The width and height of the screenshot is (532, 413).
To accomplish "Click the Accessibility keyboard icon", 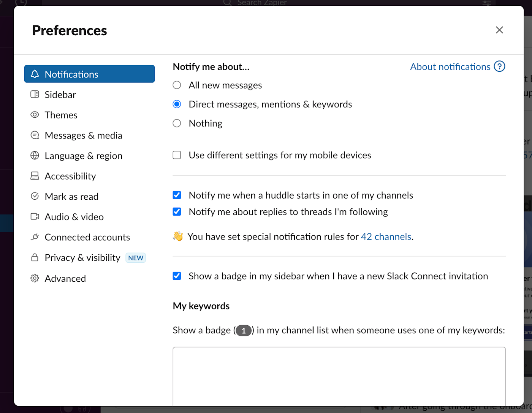I will click(35, 176).
